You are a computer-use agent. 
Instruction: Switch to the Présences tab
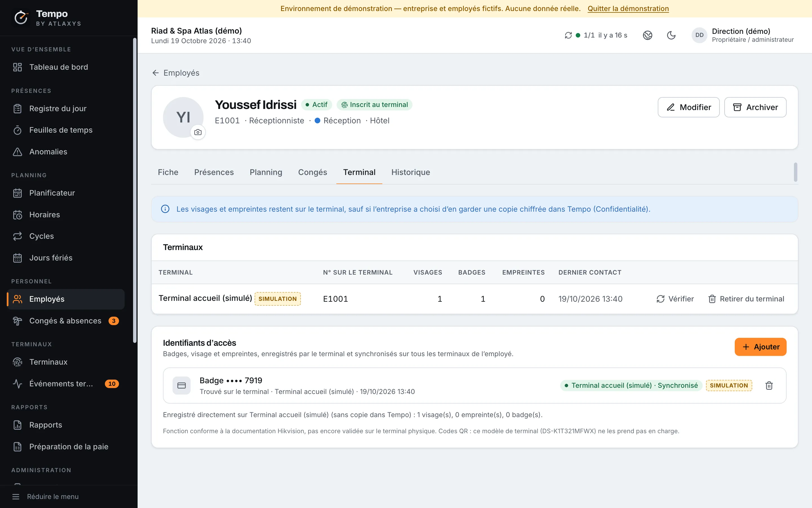[214, 172]
